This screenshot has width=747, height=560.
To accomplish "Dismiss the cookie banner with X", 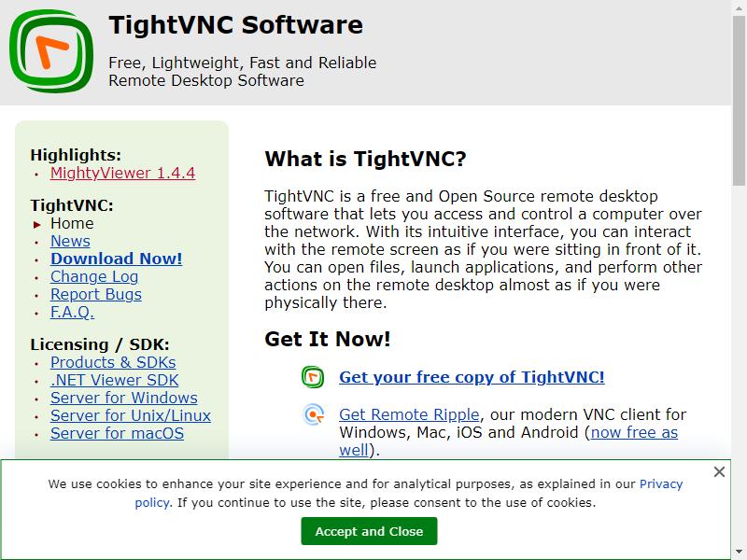I will tap(719, 471).
